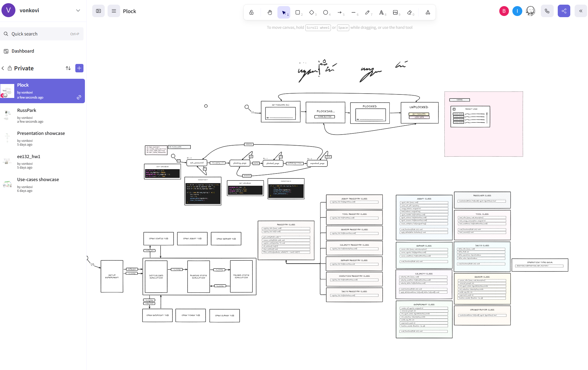
Task: Select the Eraser tool
Action: [x=409, y=12]
